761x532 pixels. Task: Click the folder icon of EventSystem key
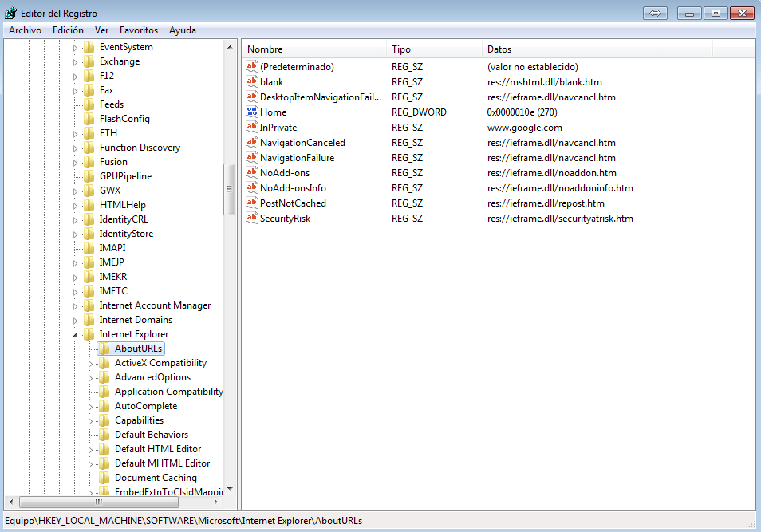(89, 47)
